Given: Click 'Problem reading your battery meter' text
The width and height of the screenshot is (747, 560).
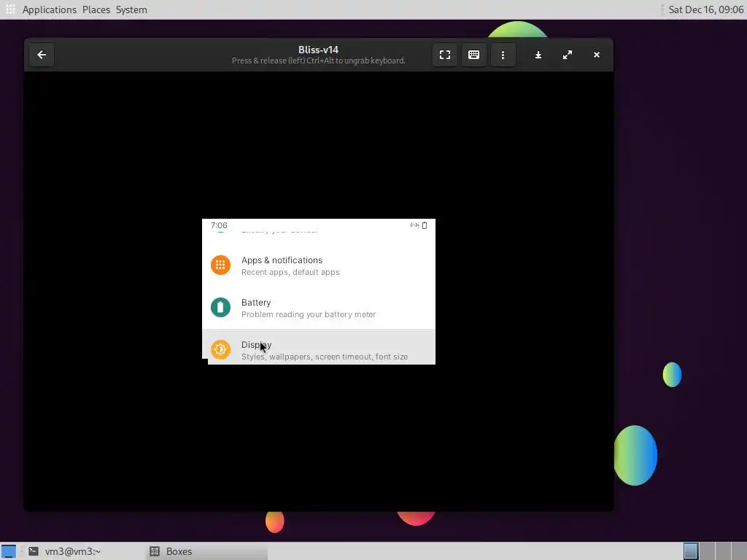Looking at the screenshot, I should [309, 315].
